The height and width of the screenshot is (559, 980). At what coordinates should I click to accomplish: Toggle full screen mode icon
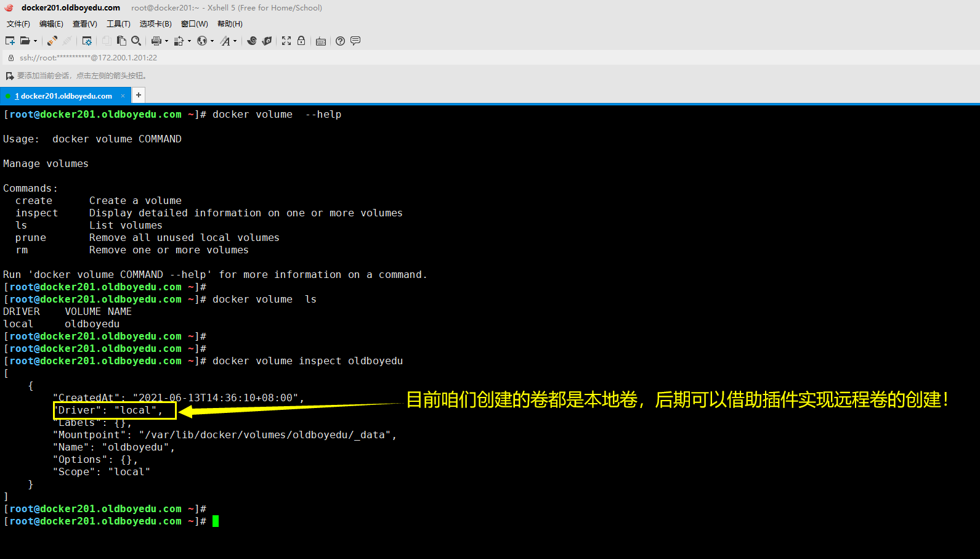(286, 41)
